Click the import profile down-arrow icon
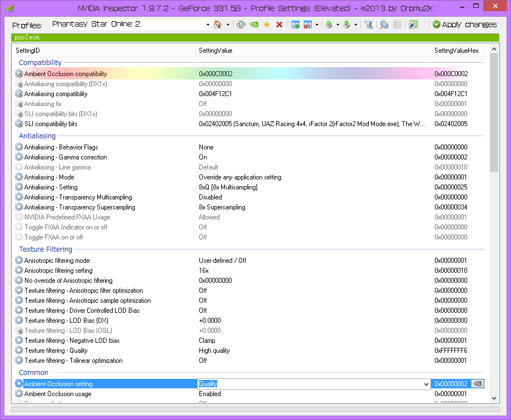511x420 pixels. [x=347, y=24]
